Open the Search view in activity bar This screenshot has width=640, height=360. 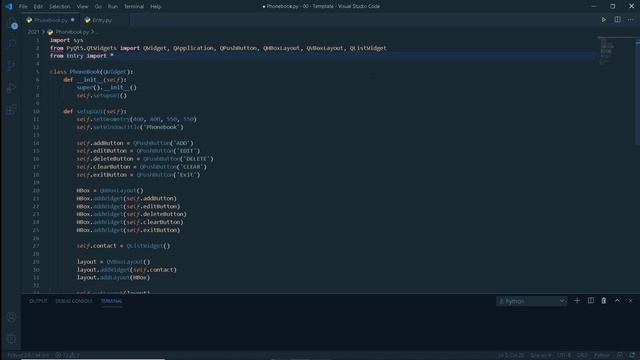[11, 44]
